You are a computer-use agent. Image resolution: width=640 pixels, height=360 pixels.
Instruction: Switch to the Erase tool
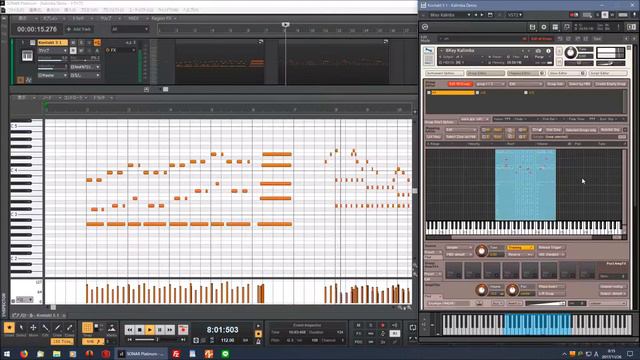pos(69,328)
